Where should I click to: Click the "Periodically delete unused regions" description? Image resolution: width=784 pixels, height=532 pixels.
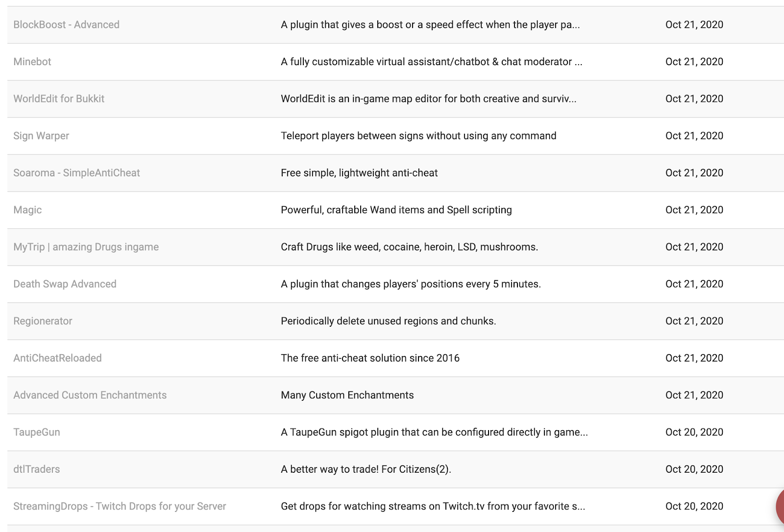pos(388,321)
